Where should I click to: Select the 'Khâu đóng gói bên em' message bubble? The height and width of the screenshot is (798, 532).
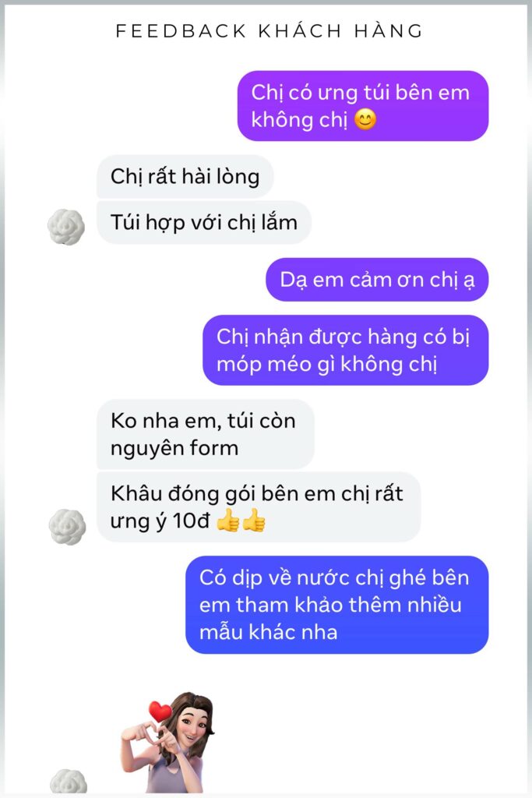click(x=259, y=507)
